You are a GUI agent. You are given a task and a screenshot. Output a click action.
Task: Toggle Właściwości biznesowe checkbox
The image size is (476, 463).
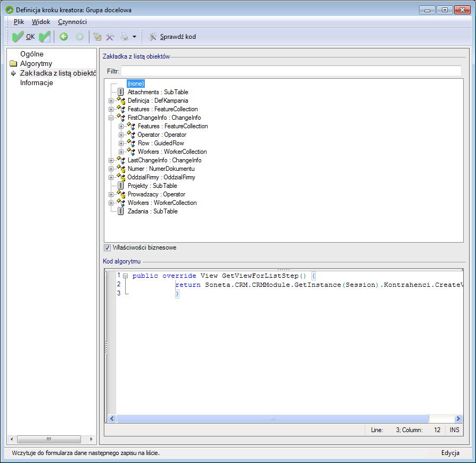(x=107, y=247)
